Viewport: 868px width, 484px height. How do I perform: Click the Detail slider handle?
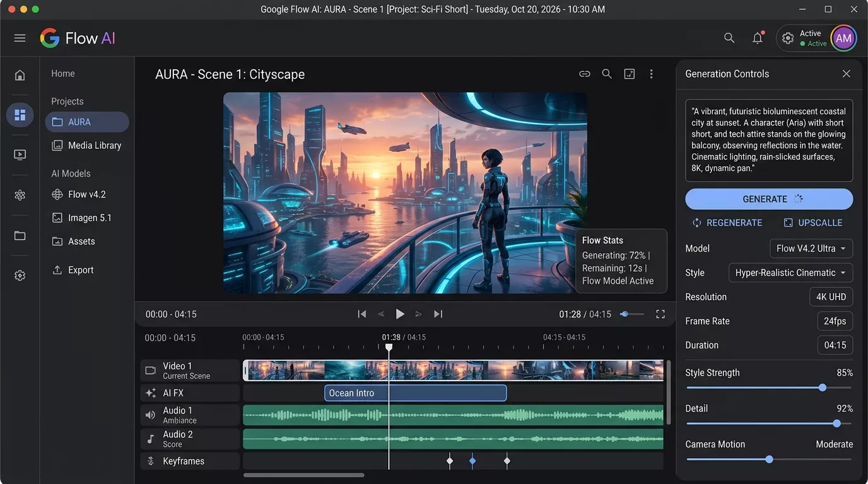837,423
